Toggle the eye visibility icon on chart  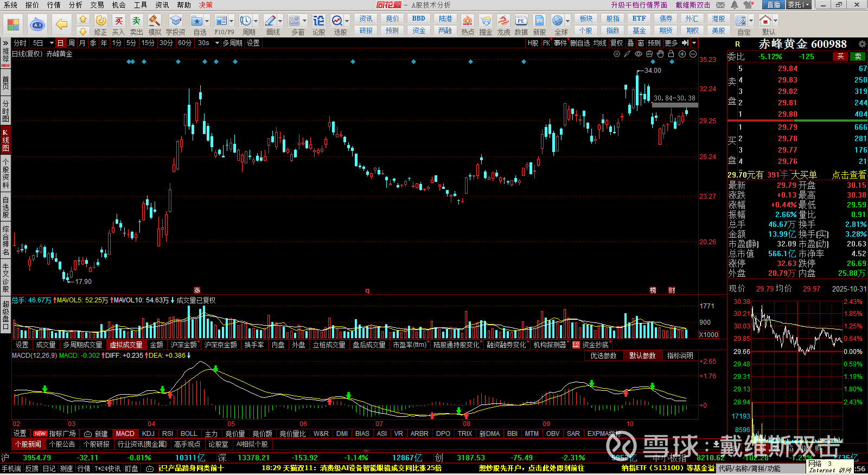click(639, 54)
